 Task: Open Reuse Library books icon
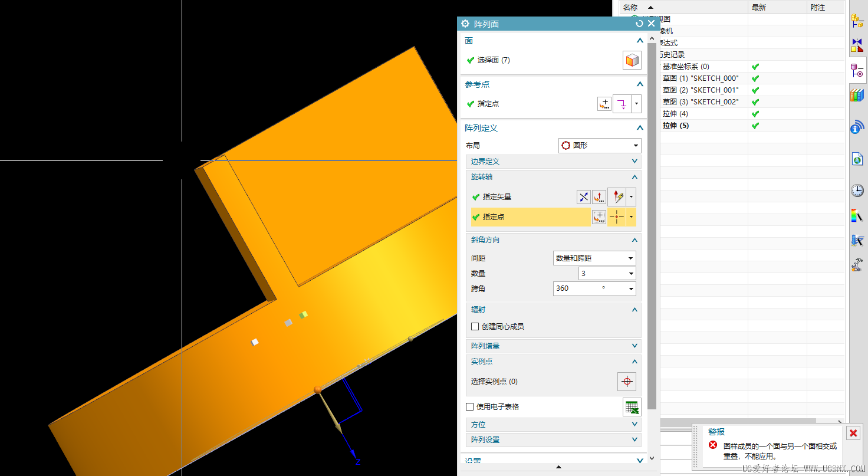coord(857,95)
